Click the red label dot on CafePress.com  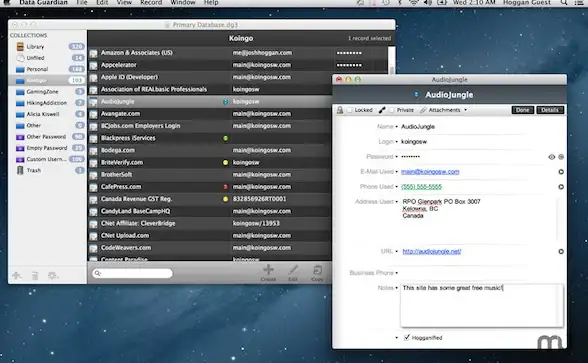225,187
